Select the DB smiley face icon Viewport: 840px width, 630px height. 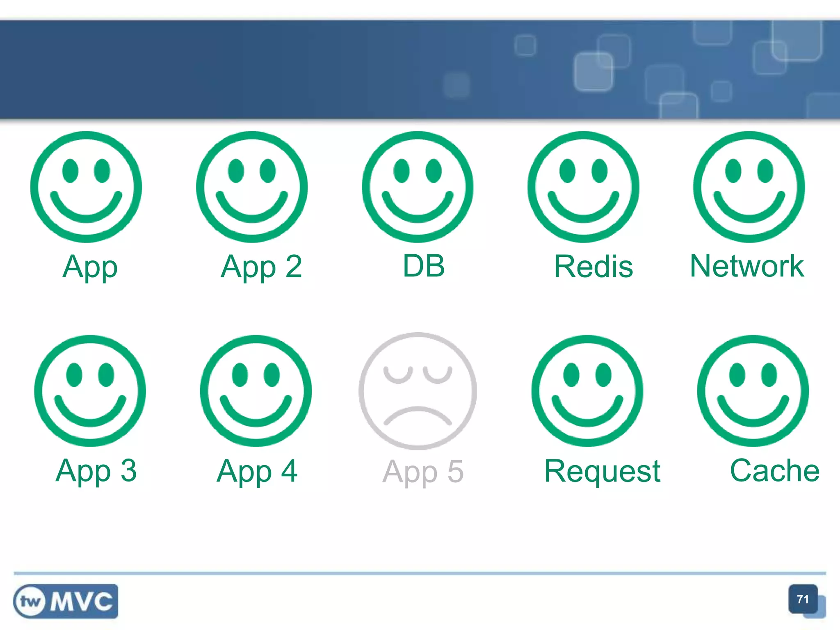[x=418, y=187]
